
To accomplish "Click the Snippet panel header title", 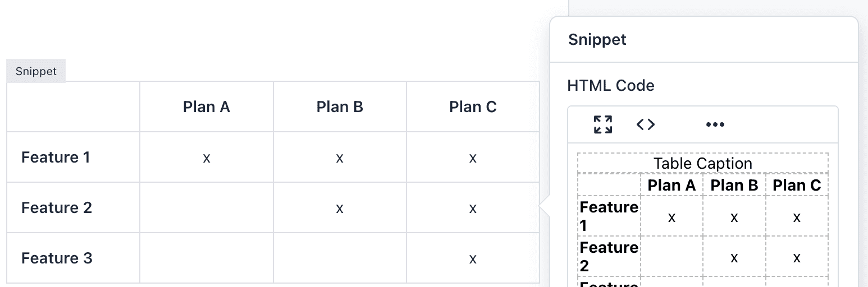I will (597, 40).
